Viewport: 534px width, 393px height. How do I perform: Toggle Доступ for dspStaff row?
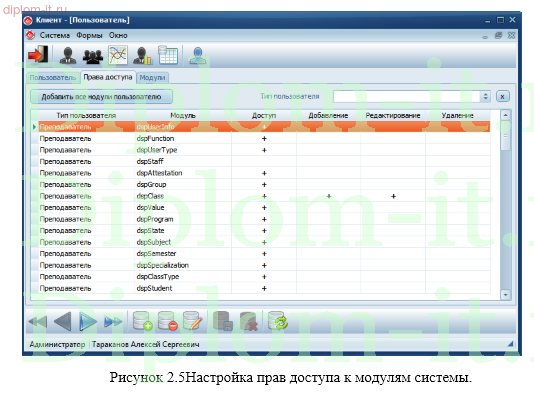264,161
